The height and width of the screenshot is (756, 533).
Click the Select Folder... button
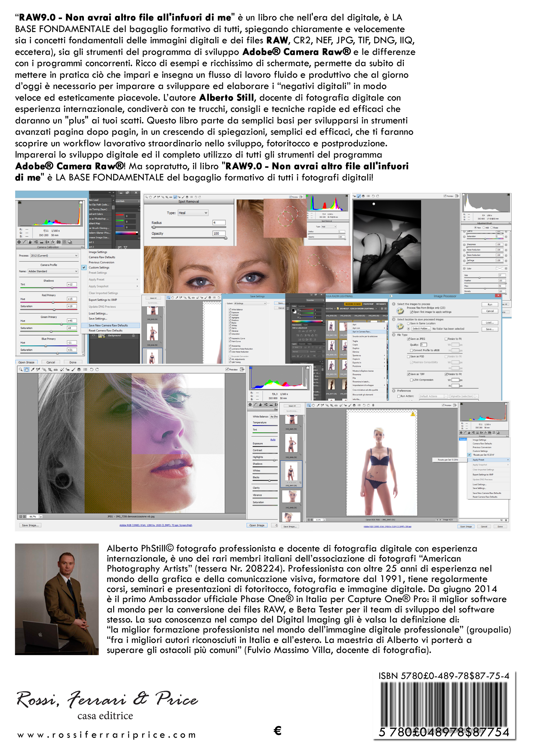(x=421, y=329)
